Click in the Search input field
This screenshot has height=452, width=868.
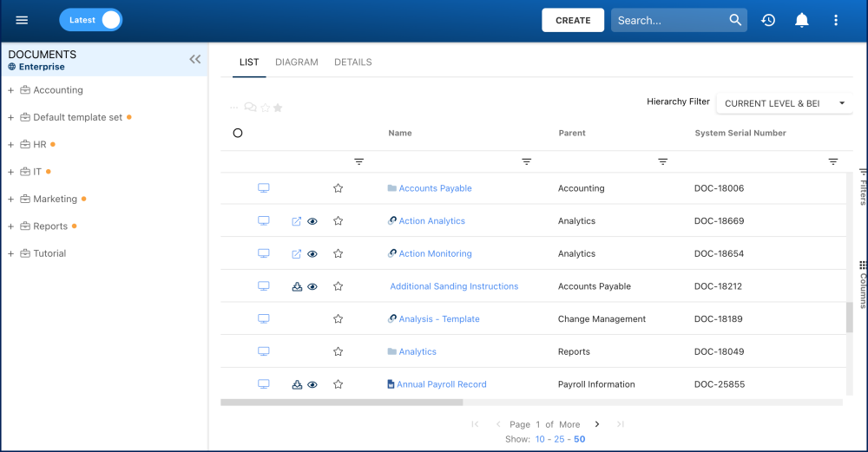[x=668, y=20]
